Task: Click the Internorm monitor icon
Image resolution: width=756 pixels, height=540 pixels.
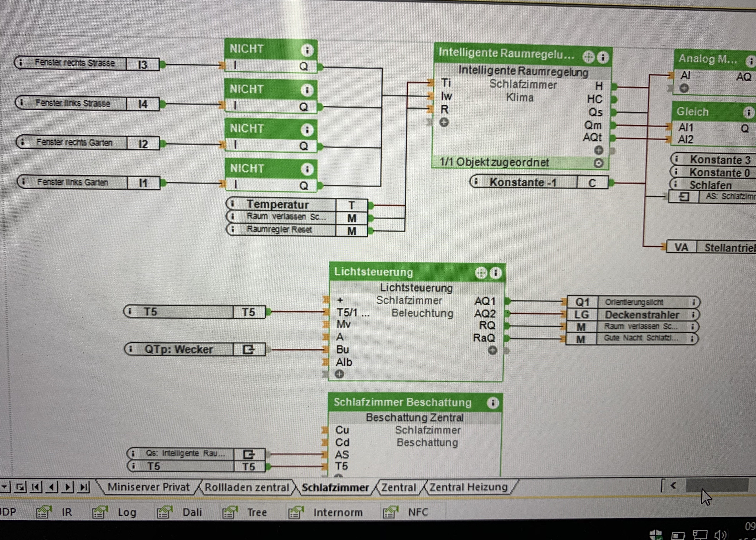Action: click(296, 512)
